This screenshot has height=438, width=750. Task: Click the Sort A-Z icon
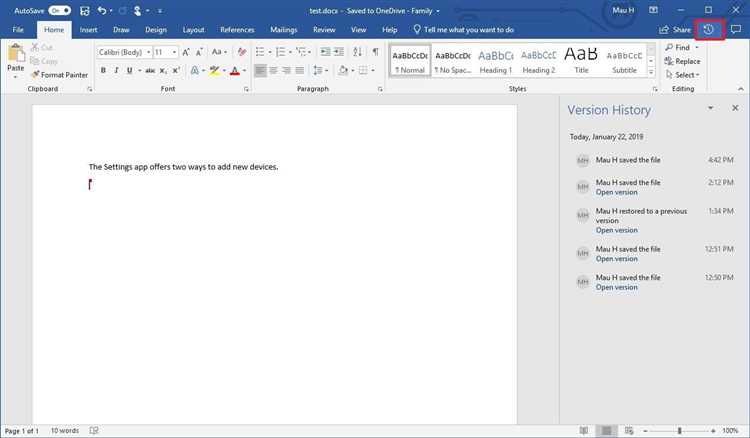[x=357, y=52]
